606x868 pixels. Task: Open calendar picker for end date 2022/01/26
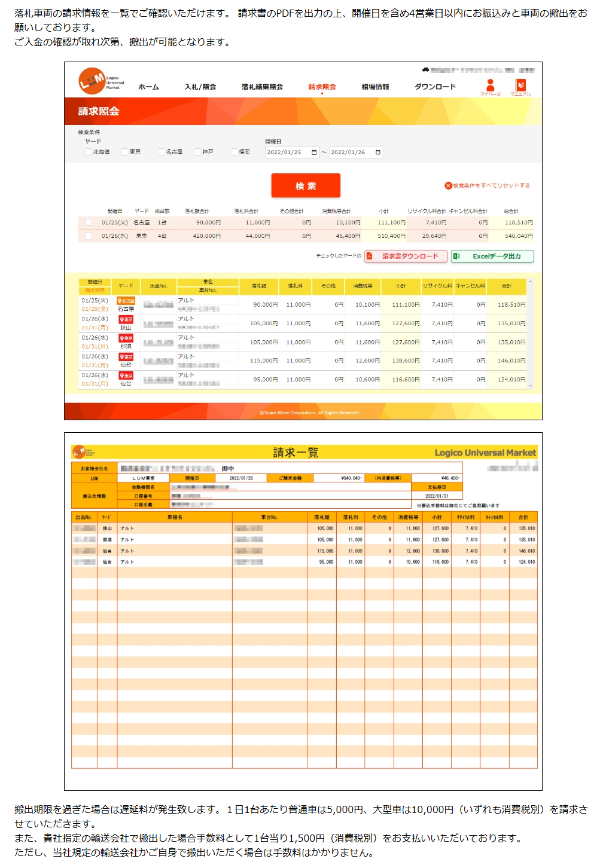tap(377, 152)
